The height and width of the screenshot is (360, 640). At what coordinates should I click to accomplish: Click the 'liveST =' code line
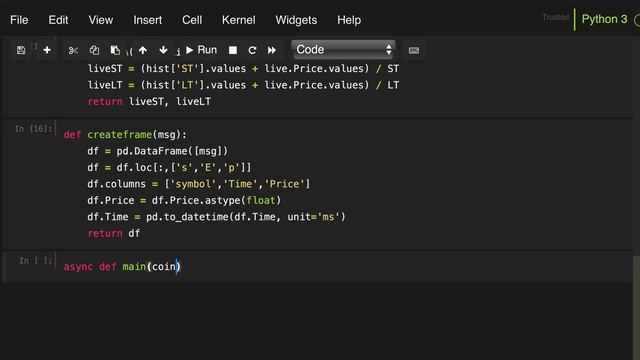(x=244, y=69)
